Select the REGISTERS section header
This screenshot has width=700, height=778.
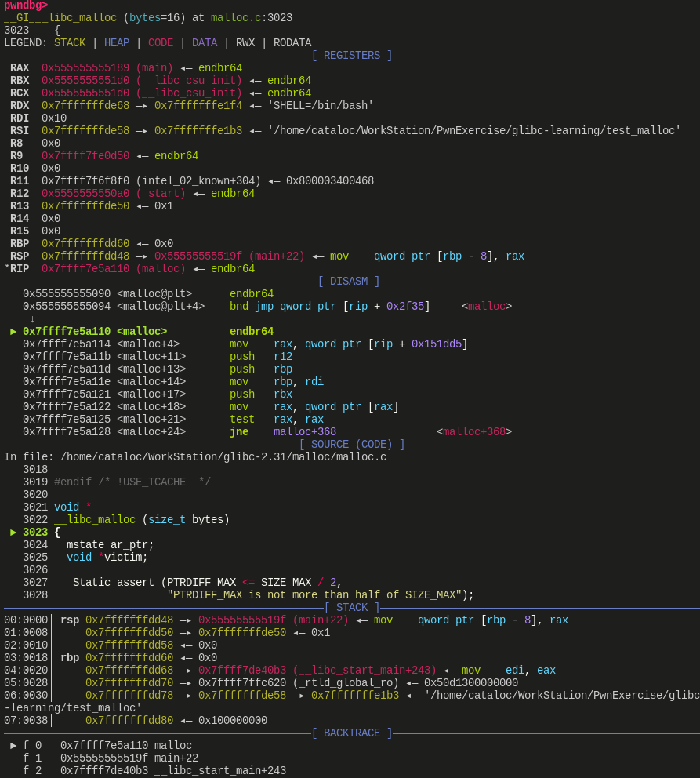(x=351, y=56)
